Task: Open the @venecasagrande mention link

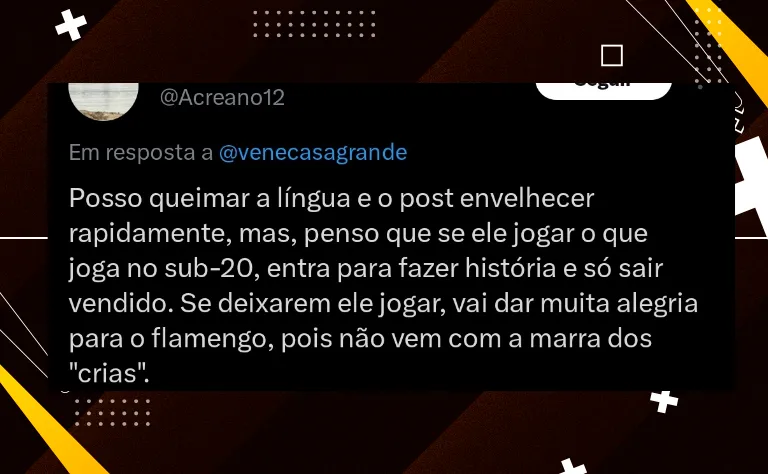Action: point(313,152)
